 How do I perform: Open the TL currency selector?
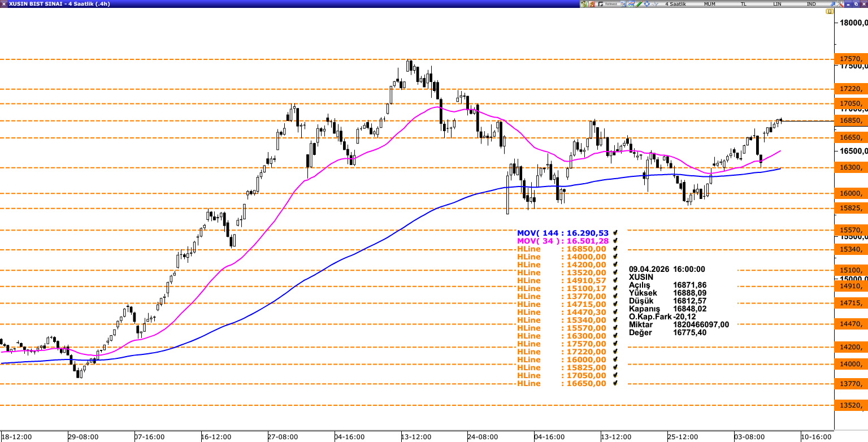click(x=744, y=4)
